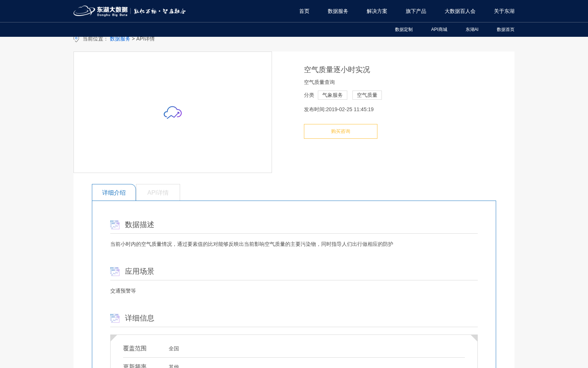
Task: Click the 覆盖范围 label
Action: click(135, 348)
